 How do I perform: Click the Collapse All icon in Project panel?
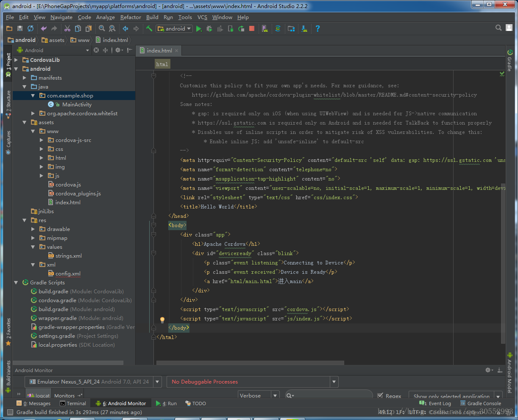coord(105,50)
